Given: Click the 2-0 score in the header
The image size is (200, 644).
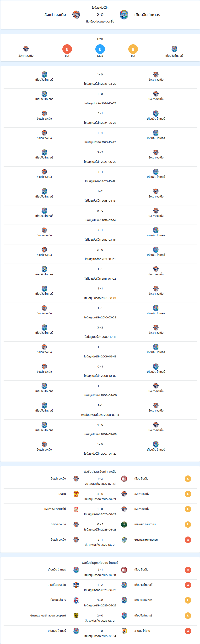Looking at the screenshot, I should (100, 15).
